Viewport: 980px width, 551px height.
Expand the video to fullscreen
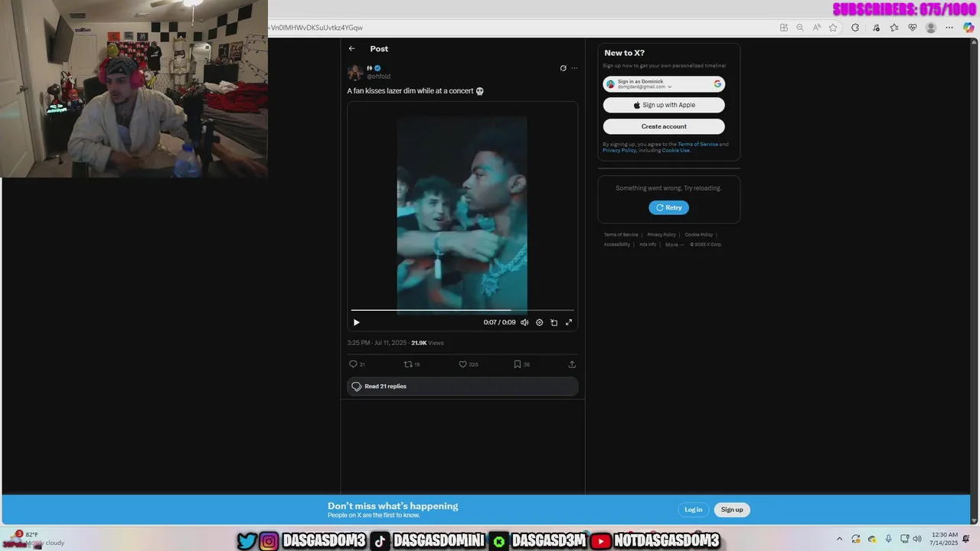(568, 322)
